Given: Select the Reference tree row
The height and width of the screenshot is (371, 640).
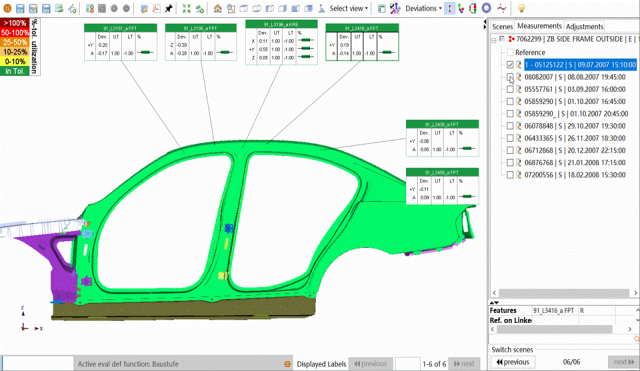Looking at the screenshot, I should click(x=530, y=52).
